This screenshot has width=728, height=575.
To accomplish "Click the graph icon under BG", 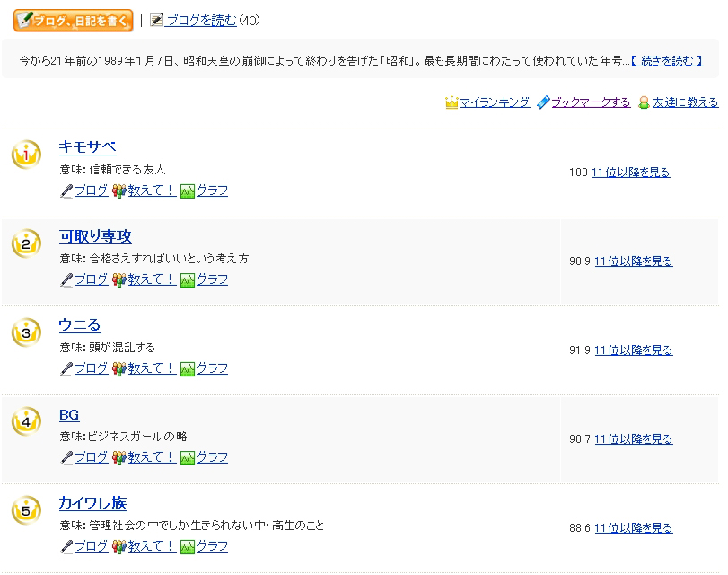I will pos(188,457).
